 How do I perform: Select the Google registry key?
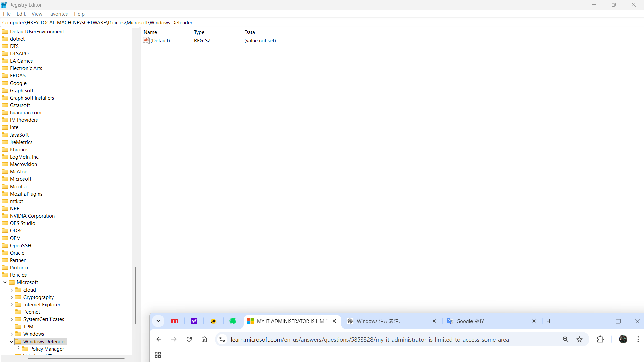tap(18, 83)
